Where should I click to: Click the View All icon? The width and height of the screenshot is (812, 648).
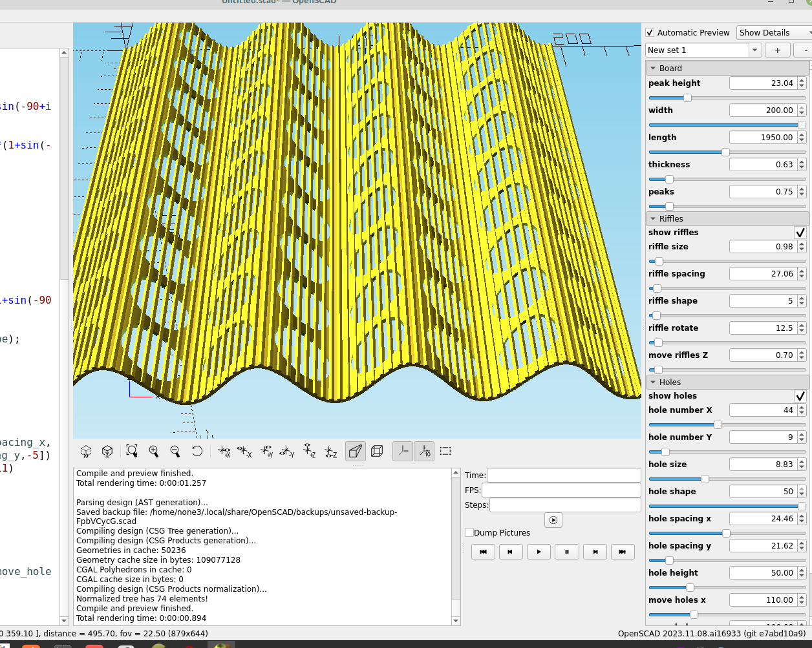click(132, 451)
